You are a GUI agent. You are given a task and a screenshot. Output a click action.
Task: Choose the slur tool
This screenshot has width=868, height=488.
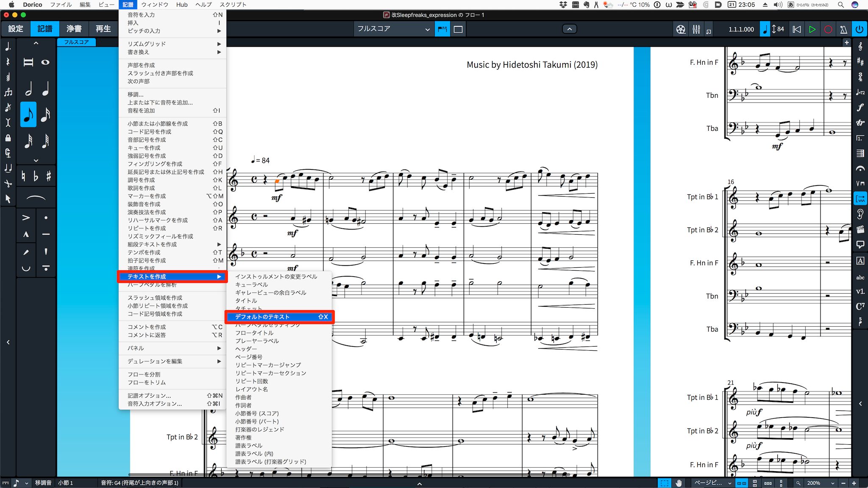click(36, 198)
